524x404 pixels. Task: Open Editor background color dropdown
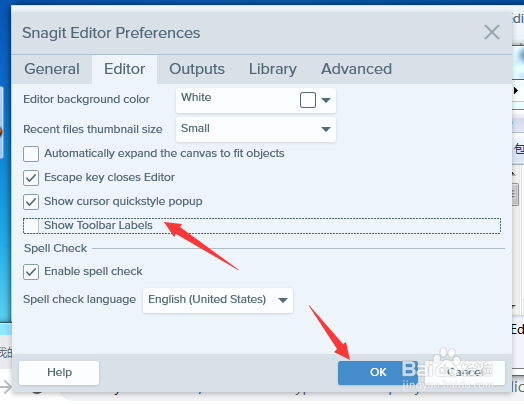click(x=256, y=100)
